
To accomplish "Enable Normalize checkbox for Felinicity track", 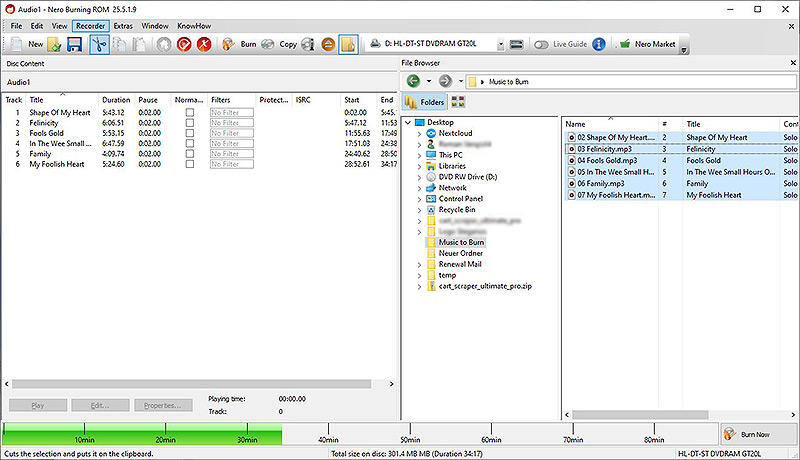I will [190, 122].
